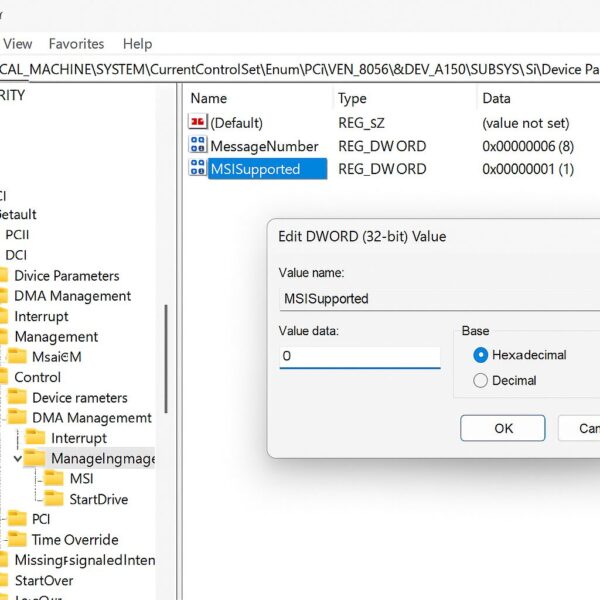Click the MessageNumber DWORD icon
The height and width of the screenshot is (600, 600).
tap(198, 145)
